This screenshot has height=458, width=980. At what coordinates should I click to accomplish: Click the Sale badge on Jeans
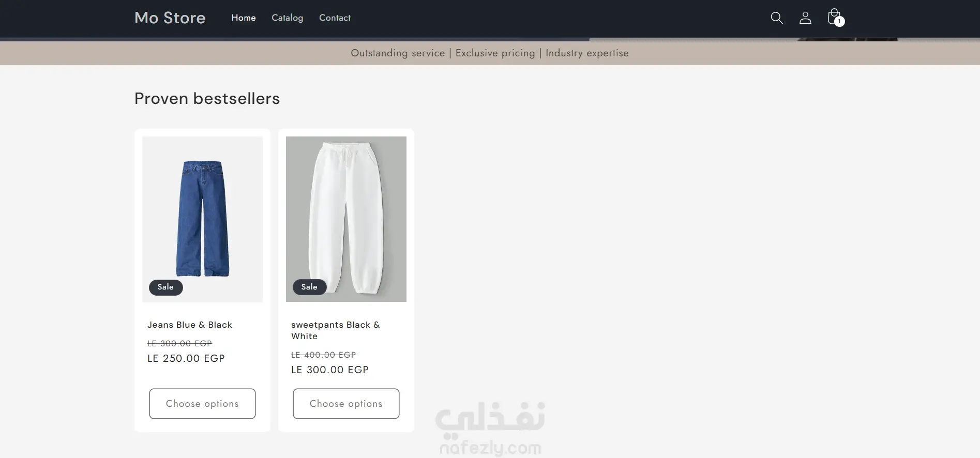point(165,287)
